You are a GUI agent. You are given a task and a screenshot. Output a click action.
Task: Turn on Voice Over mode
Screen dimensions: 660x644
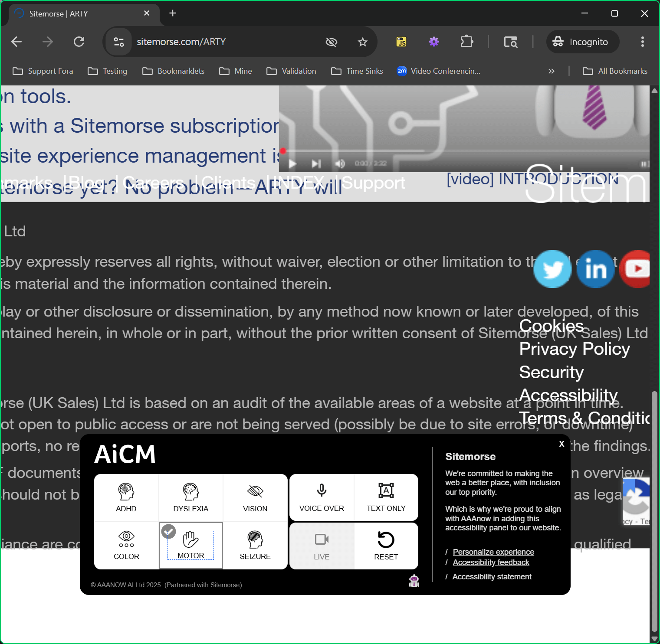point(322,497)
